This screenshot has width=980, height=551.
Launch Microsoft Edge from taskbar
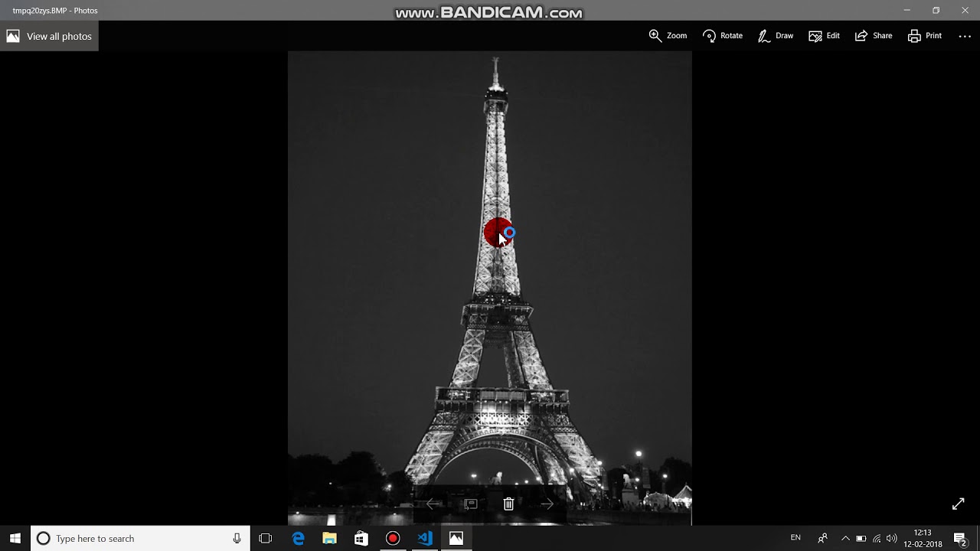[299, 538]
